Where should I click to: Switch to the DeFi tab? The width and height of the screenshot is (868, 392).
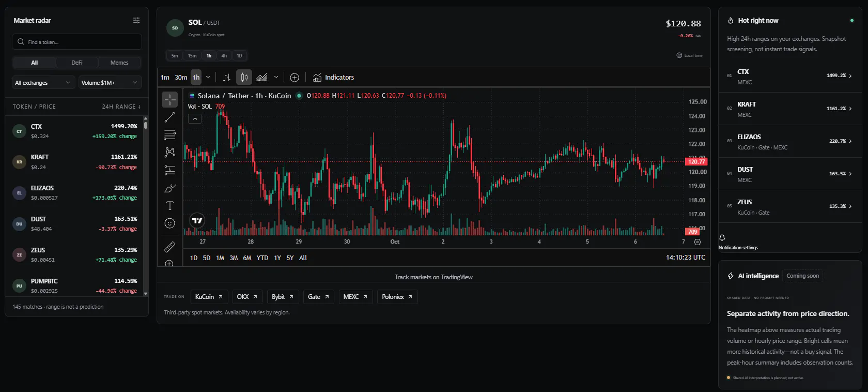pos(77,63)
